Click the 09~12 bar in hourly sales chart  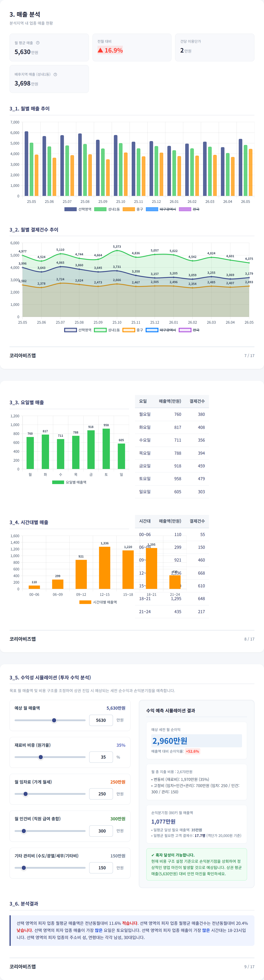point(81,574)
